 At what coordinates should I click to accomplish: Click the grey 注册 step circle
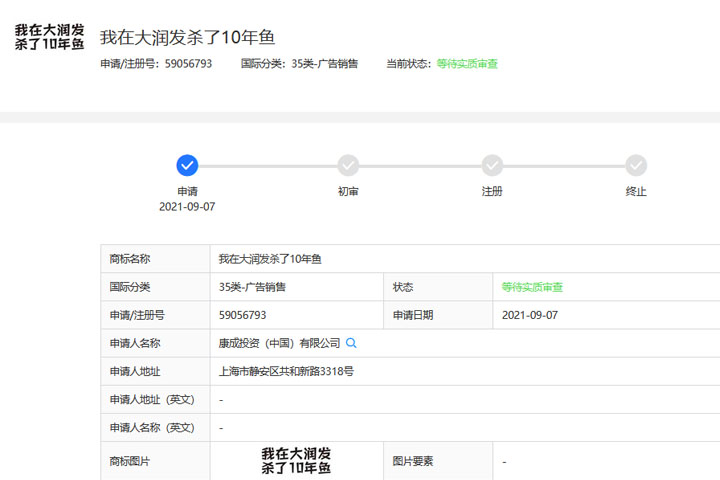point(492,165)
